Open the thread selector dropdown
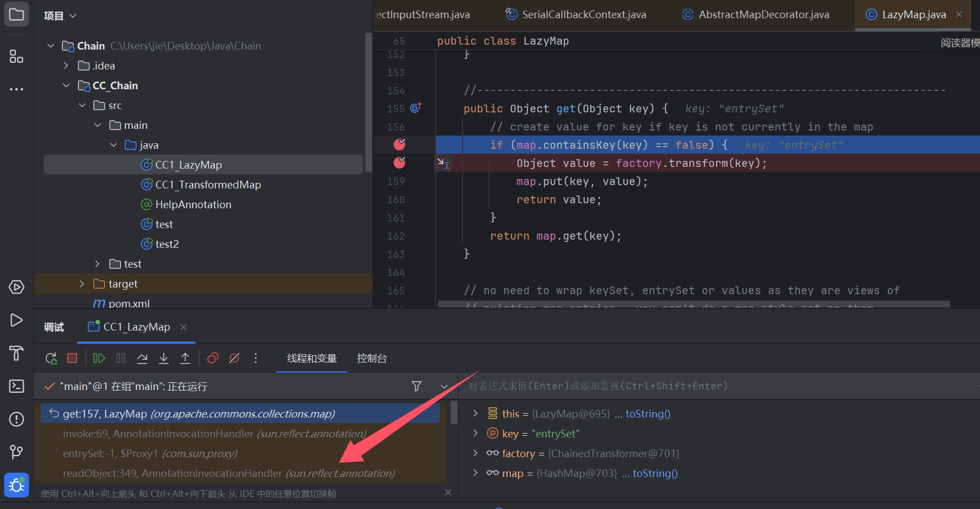The height and width of the screenshot is (509, 980). pyautogui.click(x=444, y=387)
